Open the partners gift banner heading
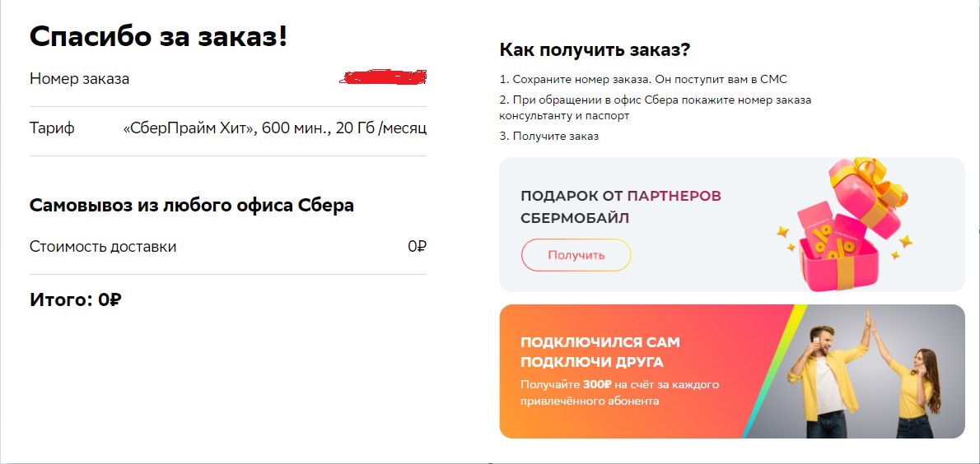Viewport: 980px width, 464px height. coord(620,206)
